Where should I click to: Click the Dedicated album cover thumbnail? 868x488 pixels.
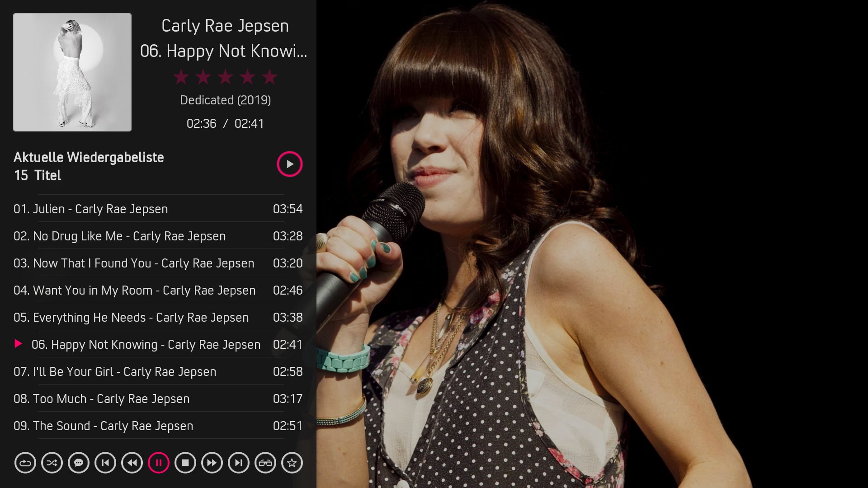72,72
